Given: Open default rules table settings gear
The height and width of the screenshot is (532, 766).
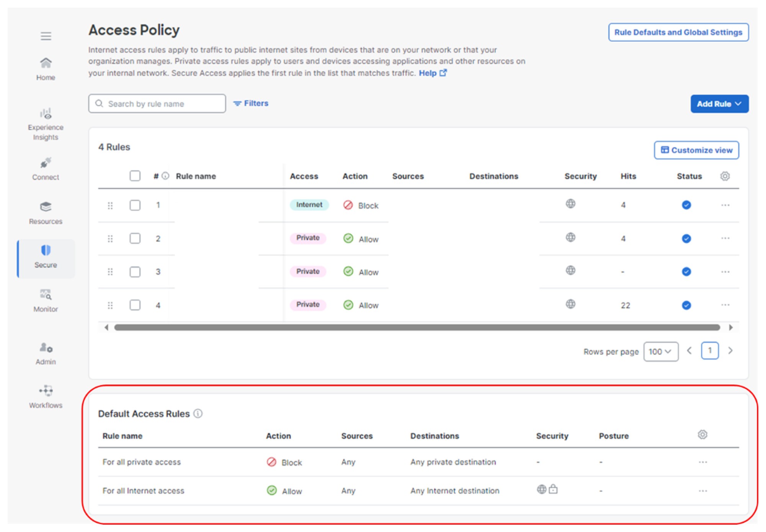Looking at the screenshot, I should pyautogui.click(x=702, y=435).
